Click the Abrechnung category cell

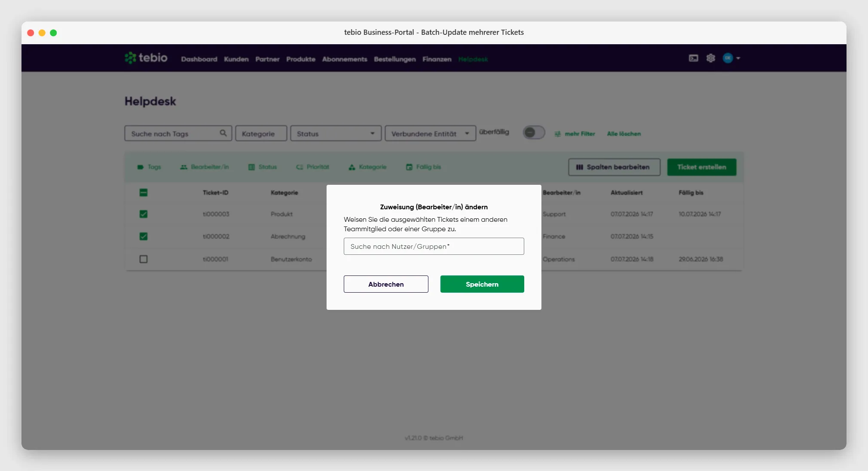[288, 236]
